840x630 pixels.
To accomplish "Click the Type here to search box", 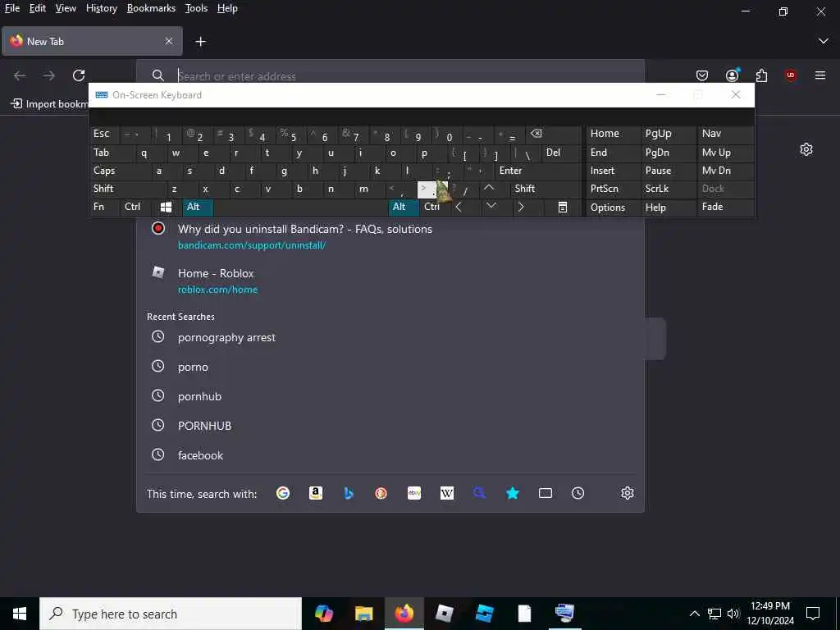I will point(171,614).
